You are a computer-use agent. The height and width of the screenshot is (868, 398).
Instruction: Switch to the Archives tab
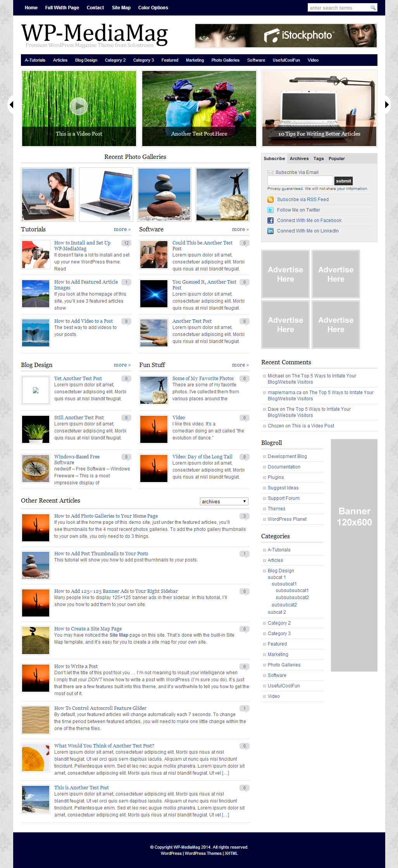[299, 158]
